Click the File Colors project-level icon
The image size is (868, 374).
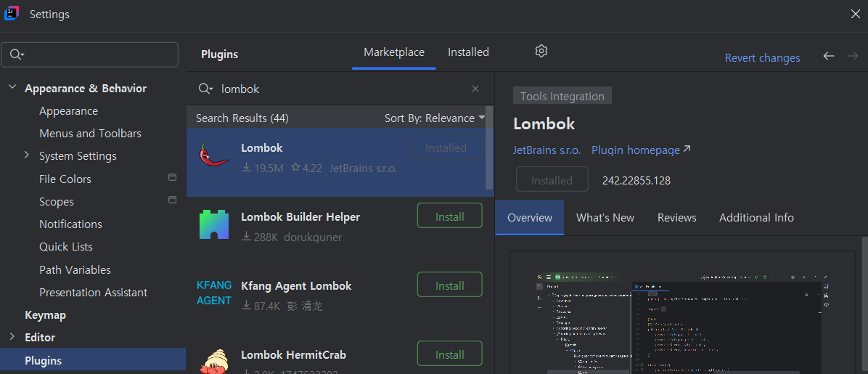172,177
